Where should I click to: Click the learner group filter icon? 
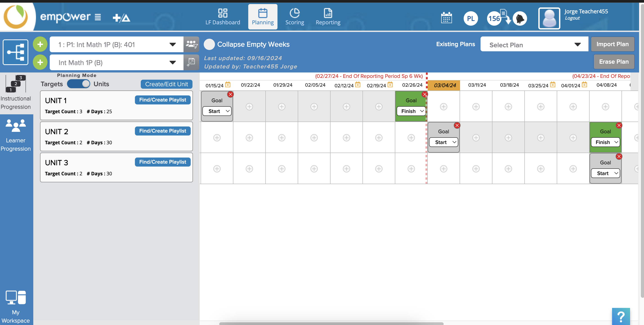click(192, 44)
